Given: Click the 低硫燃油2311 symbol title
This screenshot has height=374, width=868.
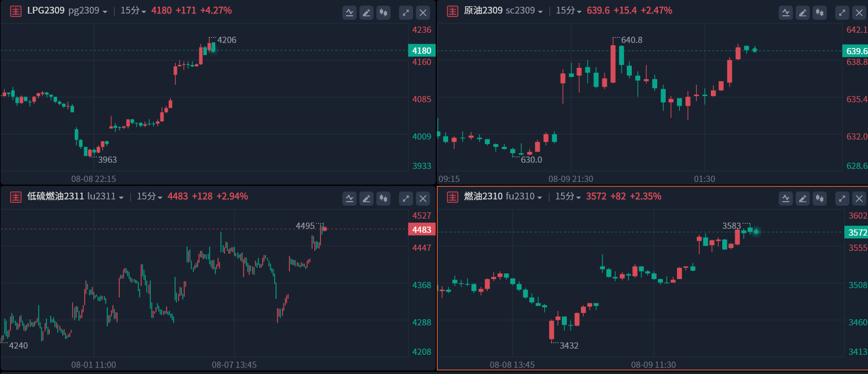Looking at the screenshot, I should coord(55,197).
